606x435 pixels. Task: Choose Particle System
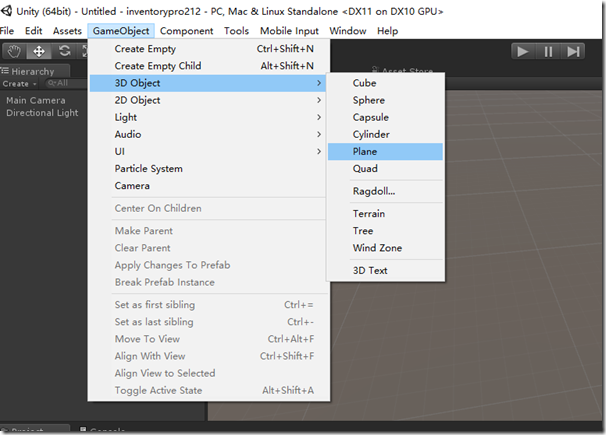tap(208, 169)
